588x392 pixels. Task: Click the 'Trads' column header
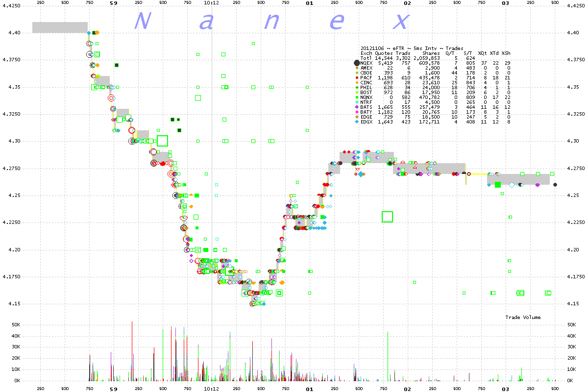(x=403, y=53)
